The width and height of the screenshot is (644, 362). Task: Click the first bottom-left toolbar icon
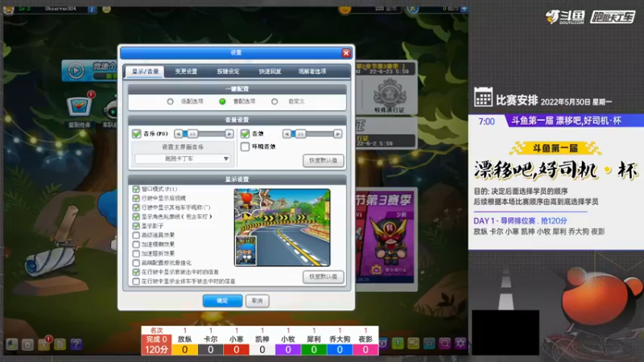11,344
